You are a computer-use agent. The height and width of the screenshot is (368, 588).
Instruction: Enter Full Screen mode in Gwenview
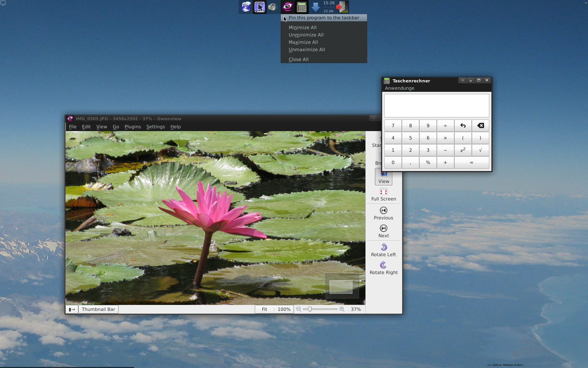(x=383, y=195)
